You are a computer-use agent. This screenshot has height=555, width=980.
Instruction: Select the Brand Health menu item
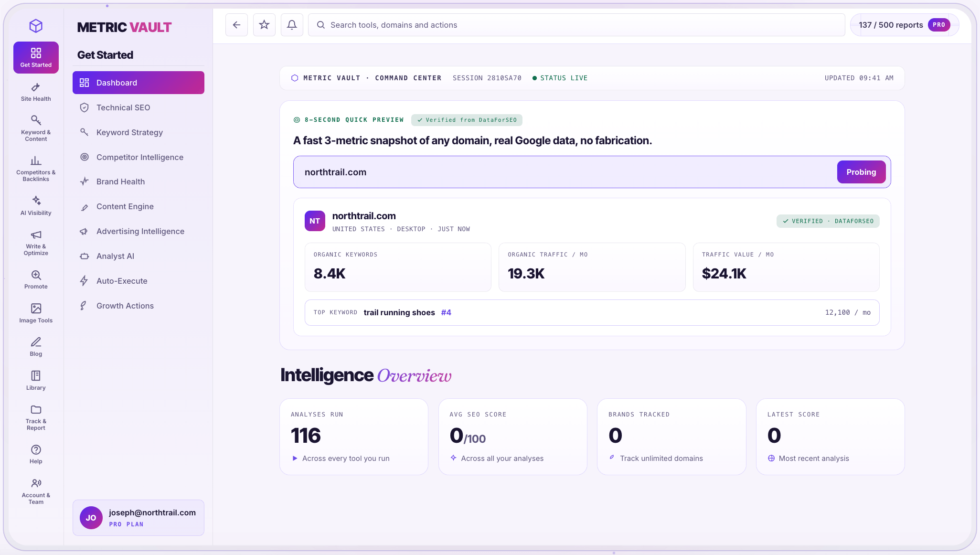coord(138,181)
